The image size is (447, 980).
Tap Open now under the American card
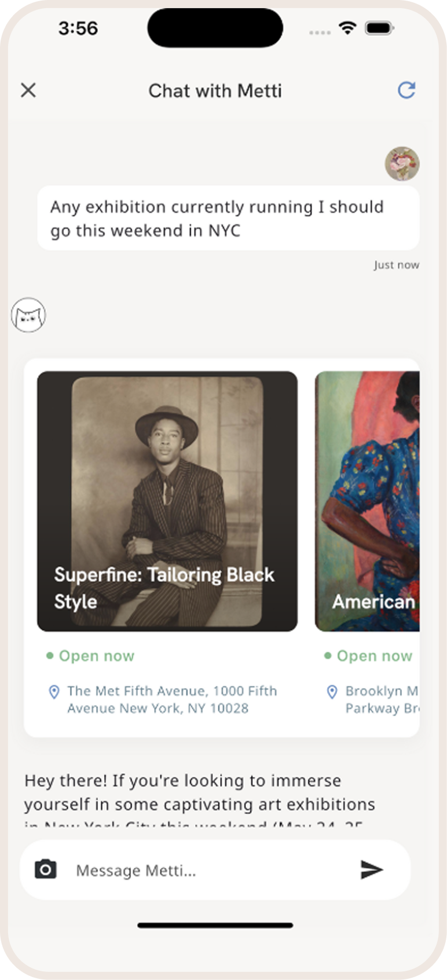(374, 656)
